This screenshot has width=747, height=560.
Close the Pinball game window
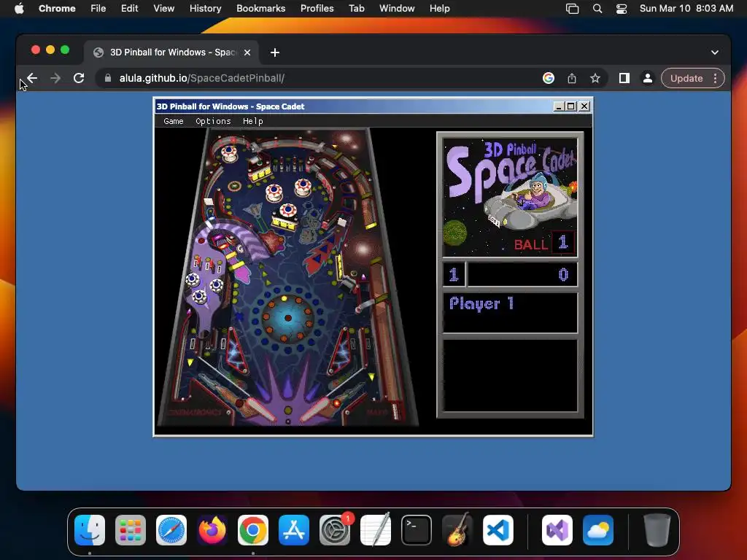(584, 106)
